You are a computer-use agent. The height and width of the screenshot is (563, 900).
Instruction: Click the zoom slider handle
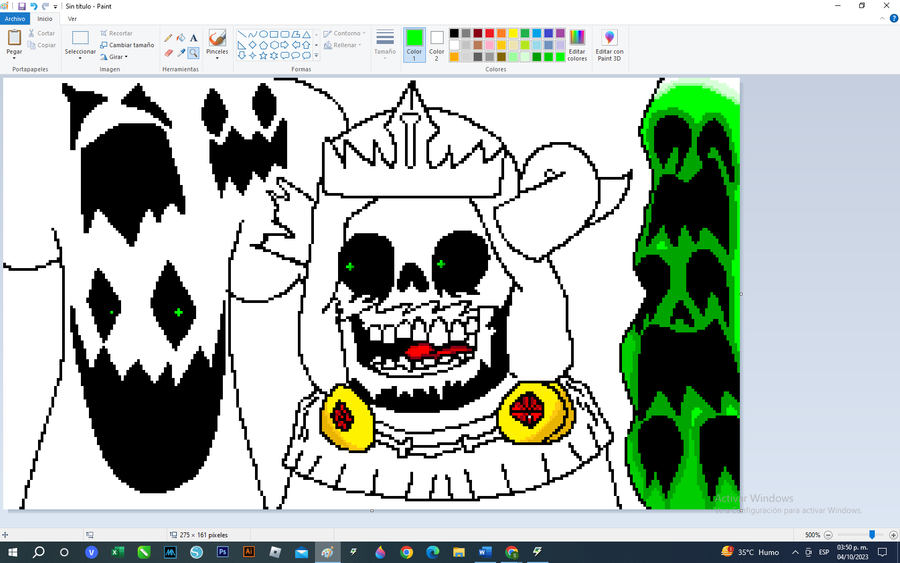pos(872,535)
